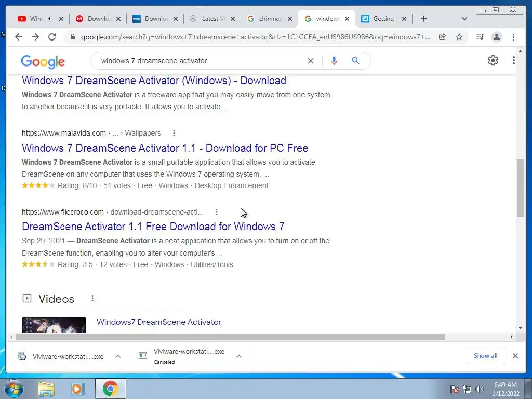532x399 pixels.
Task: Open the Videos section options dots
Action: (x=92, y=298)
